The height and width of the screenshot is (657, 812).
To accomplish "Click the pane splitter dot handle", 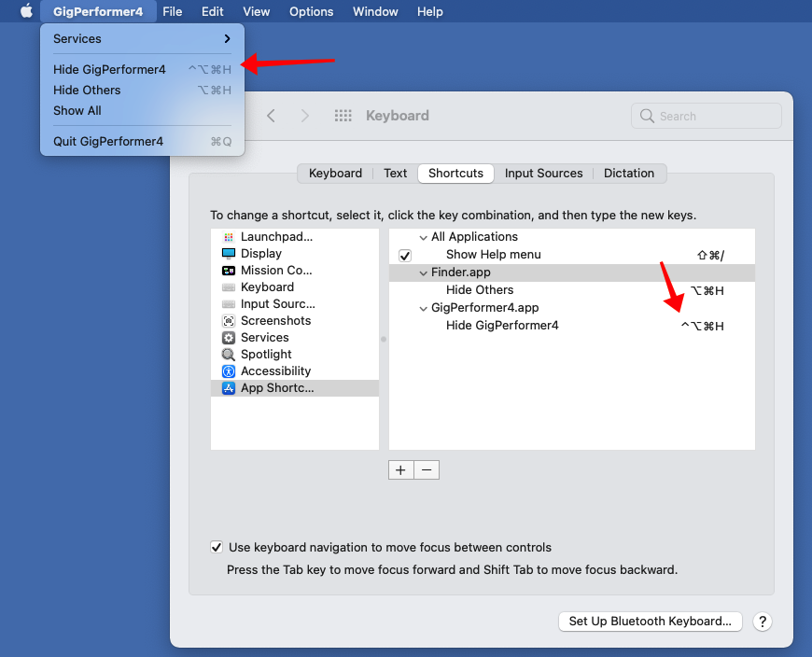I will 384,339.
